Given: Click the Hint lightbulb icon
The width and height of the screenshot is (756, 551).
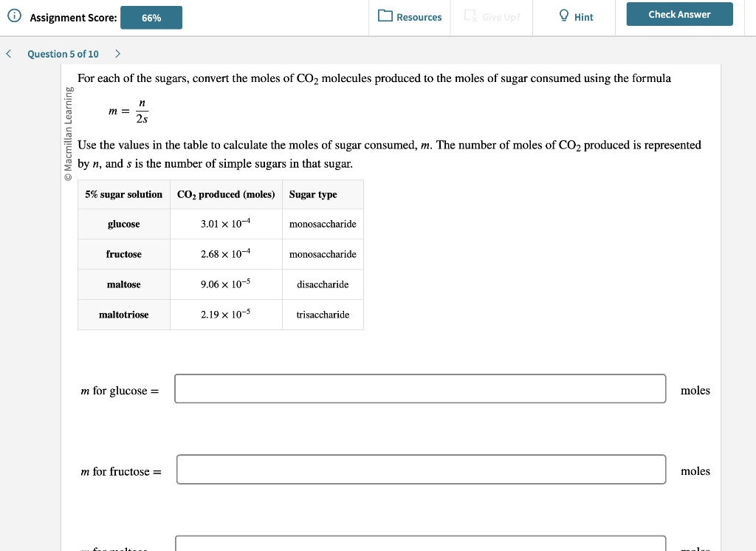Looking at the screenshot, I should [x=563, y=16].
